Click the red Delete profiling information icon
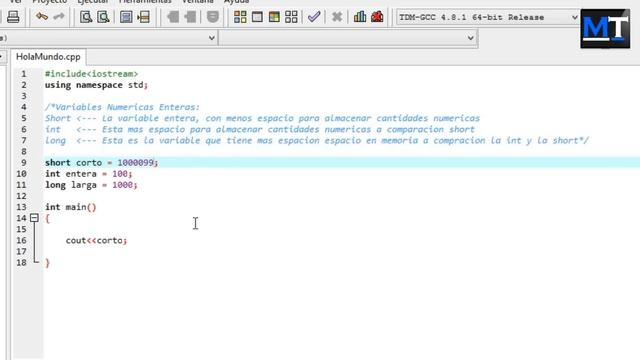Viewport: 640px width, 360px height. tap(377, 17)
